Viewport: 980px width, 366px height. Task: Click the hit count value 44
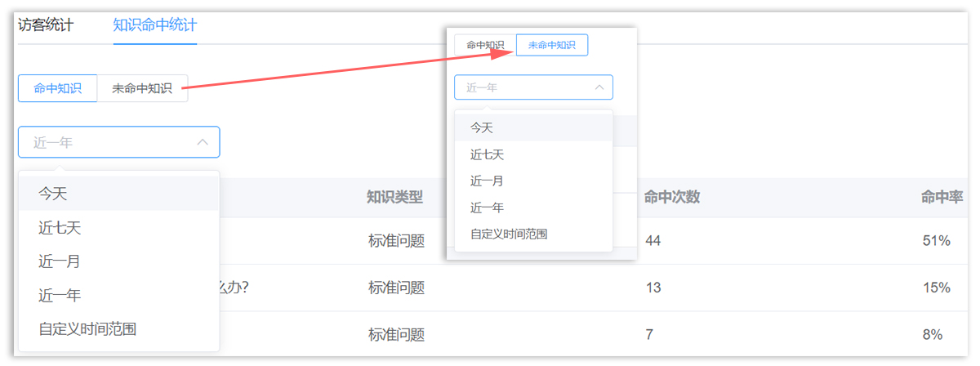tap(653, 241)
